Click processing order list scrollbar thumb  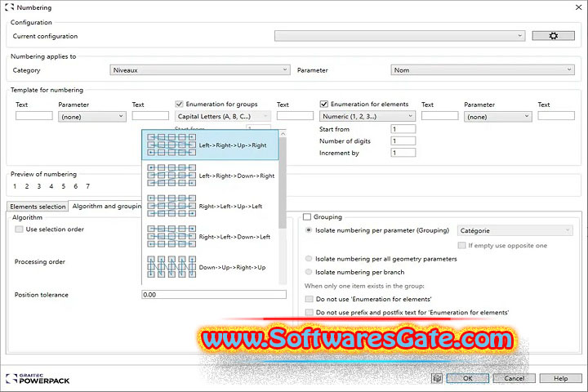[x=283, y=183]
